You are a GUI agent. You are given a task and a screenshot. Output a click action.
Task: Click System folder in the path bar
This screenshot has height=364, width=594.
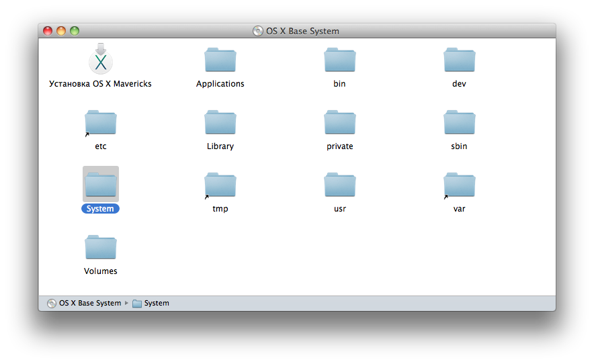(x=151, y=303)
